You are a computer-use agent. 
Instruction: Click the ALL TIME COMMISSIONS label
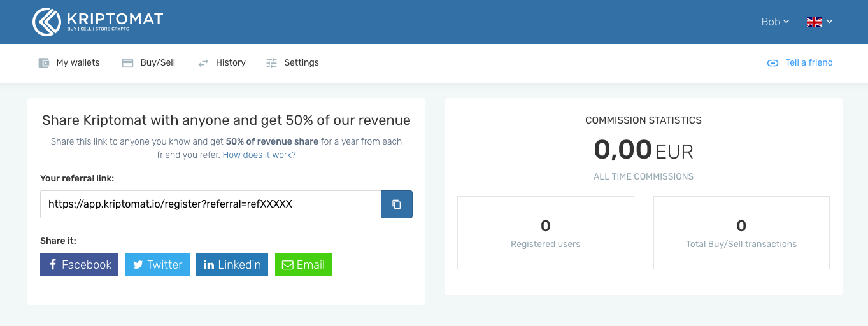pos(643,176)
